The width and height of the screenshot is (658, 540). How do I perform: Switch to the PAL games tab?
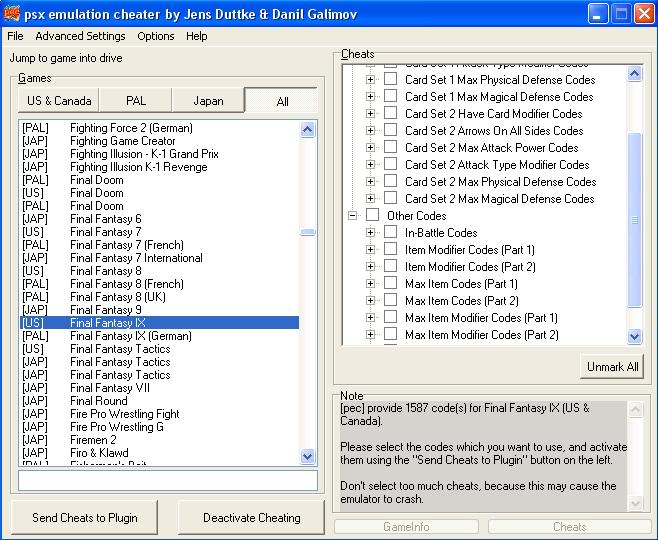point(136,101)
